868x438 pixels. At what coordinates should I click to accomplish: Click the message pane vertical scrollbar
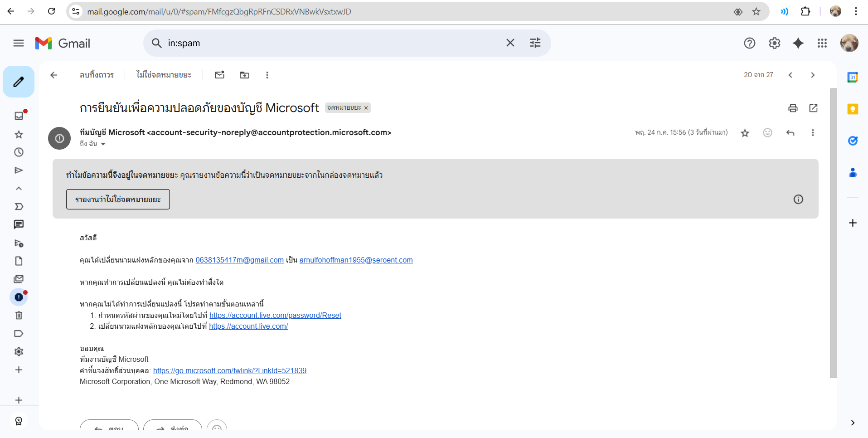833,233
